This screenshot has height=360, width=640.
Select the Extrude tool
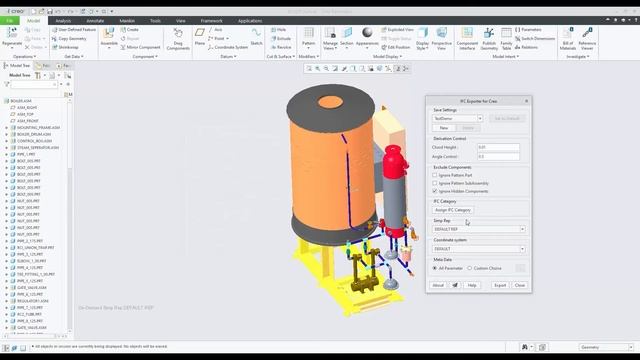tap(281, 38)
